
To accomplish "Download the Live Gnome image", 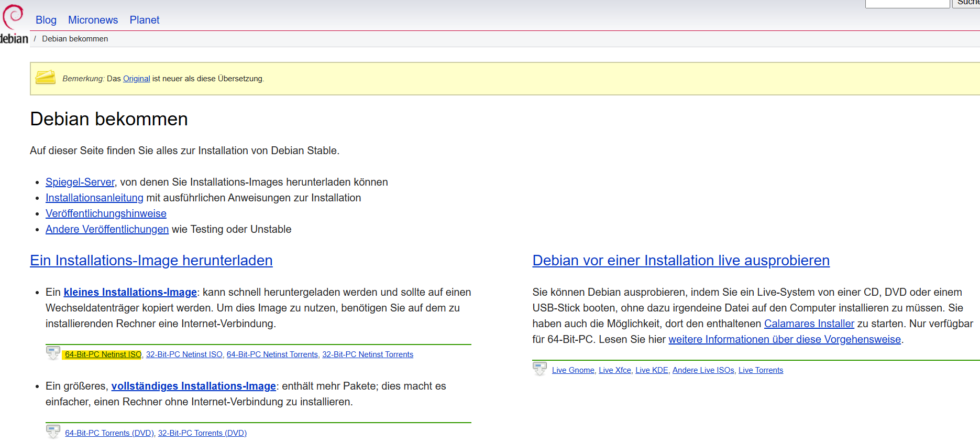I will (573, 370).
